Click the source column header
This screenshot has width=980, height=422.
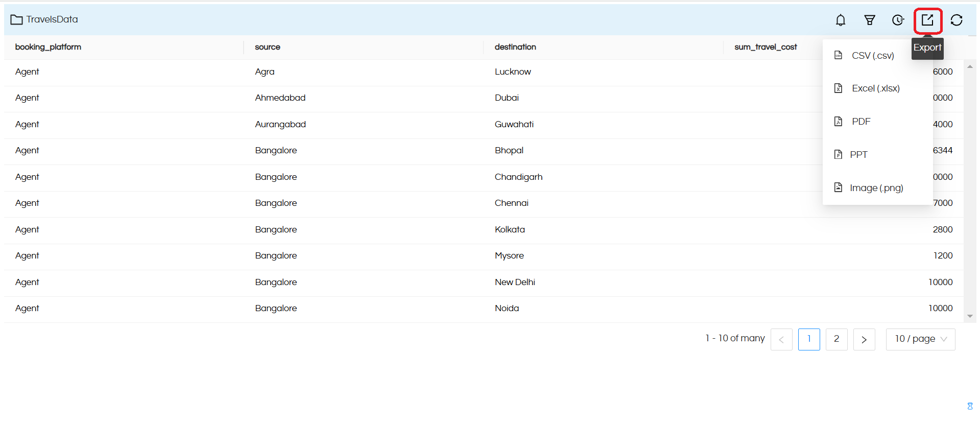(268, 47)
